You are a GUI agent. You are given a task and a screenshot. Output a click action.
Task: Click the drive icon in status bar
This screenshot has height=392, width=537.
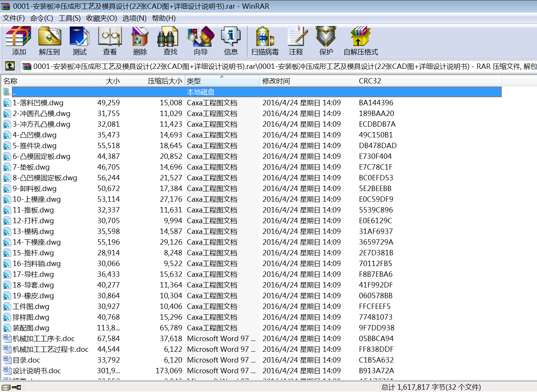(6, 387)
